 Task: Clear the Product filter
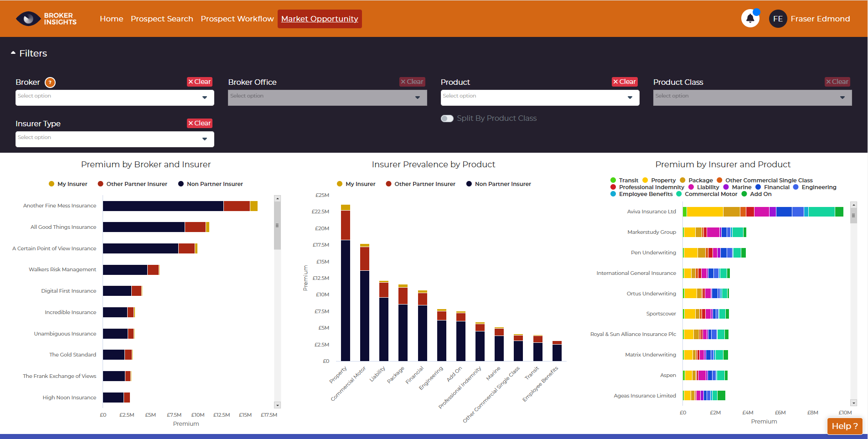(625, 82)
